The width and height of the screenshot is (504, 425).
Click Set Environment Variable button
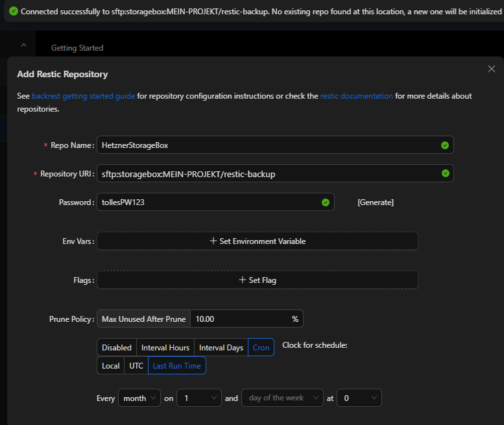[x=258, y=241]
